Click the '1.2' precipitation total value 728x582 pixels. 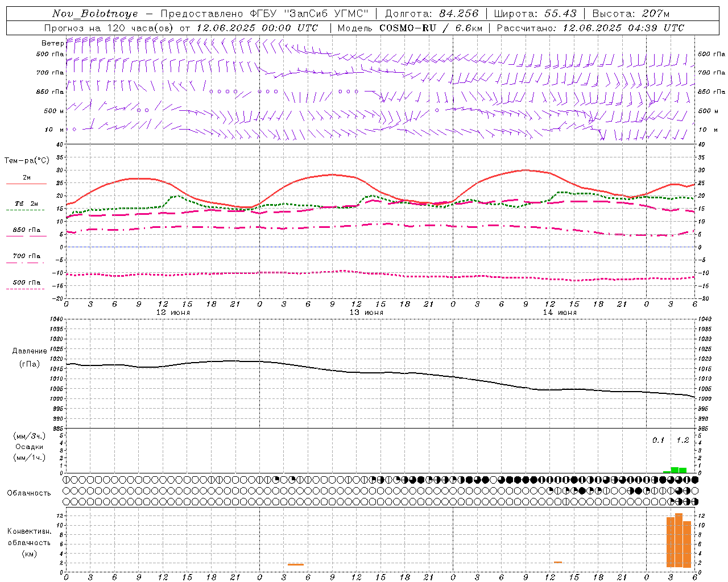click(682, 440)
